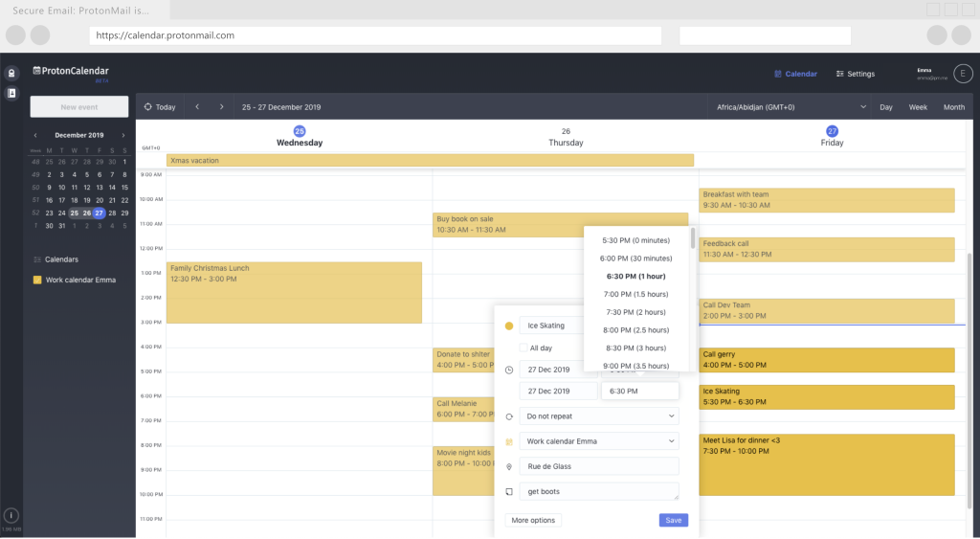Image resolution: width=980 pixels, height=539 pixels.
Task: Switch to Month view
Action: [x=953, y=107]
